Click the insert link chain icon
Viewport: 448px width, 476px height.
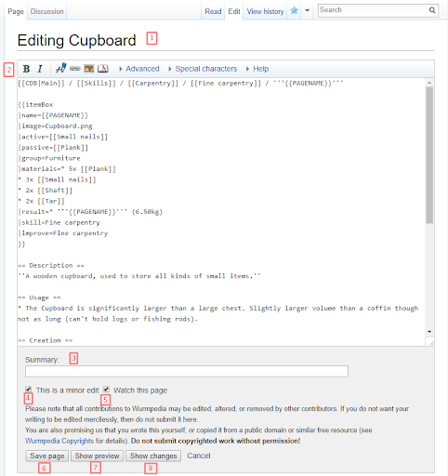click(75, 69)
